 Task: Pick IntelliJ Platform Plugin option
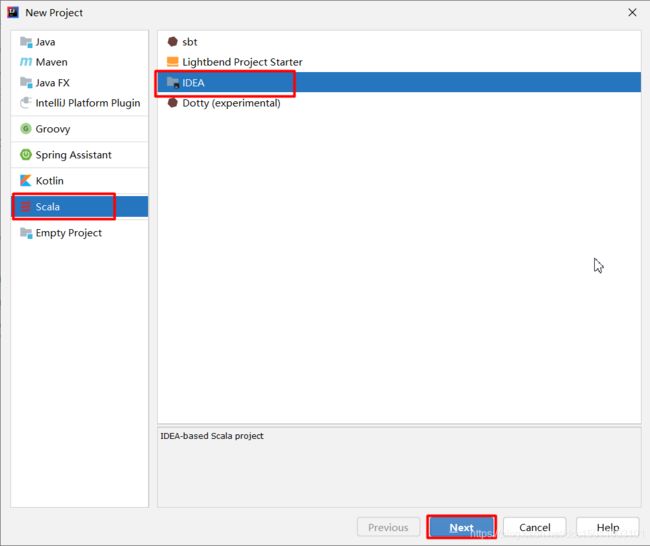point(80,102)
